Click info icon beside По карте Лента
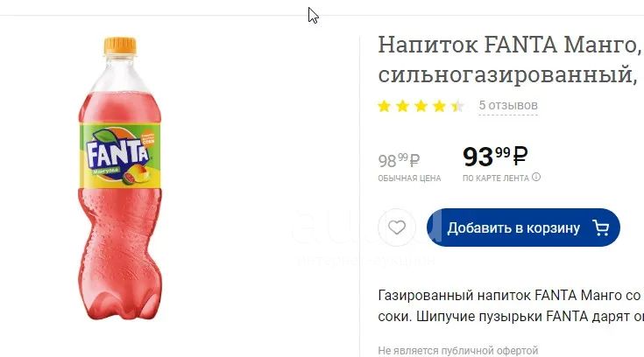 click(x=536, y=178)
